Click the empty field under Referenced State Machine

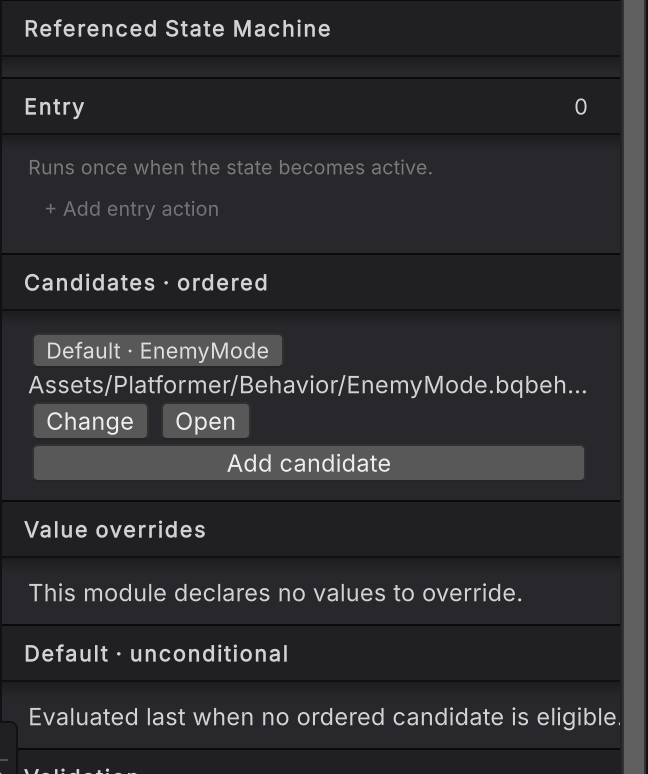[x=311, y=67]
